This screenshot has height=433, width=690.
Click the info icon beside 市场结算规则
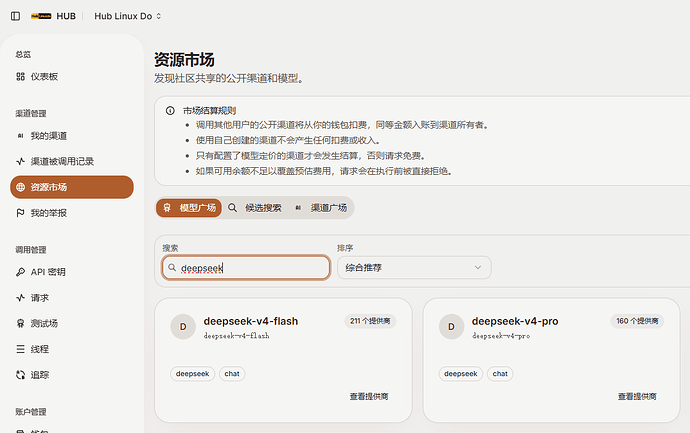(x=170, y=110)
